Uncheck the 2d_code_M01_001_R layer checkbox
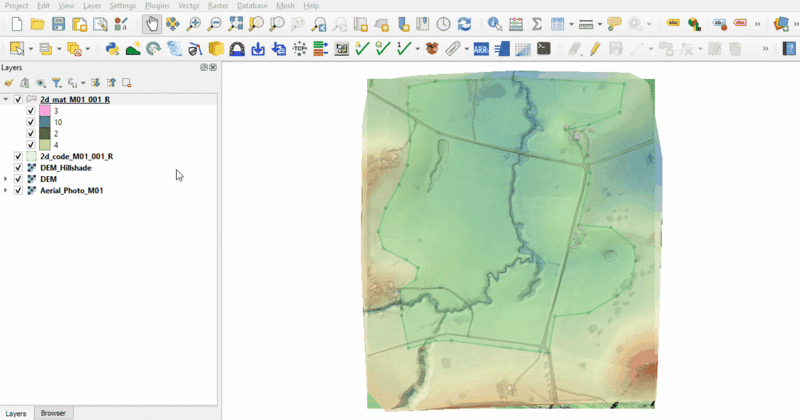800x420 pixels. pyautogui.click(x=18, y=157)
